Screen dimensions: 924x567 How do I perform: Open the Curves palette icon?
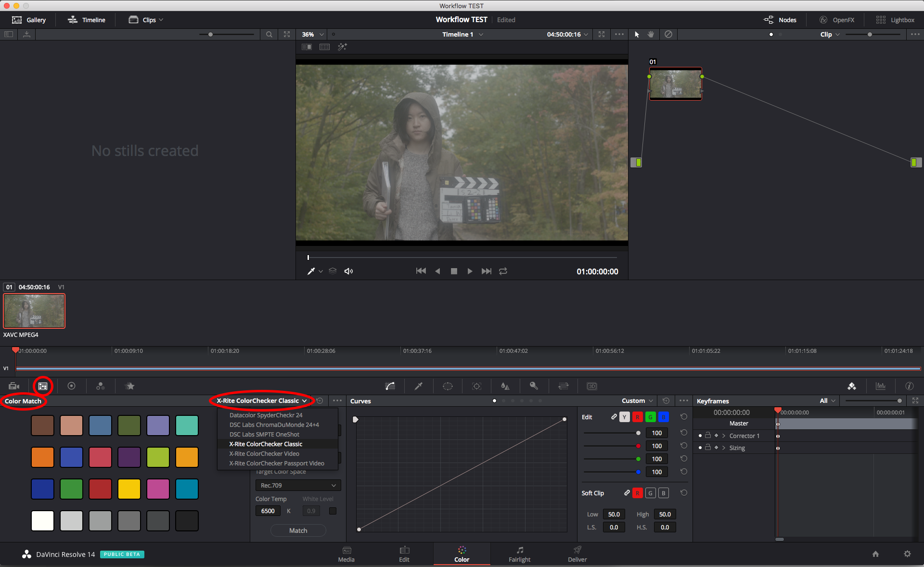coord(390,386)
